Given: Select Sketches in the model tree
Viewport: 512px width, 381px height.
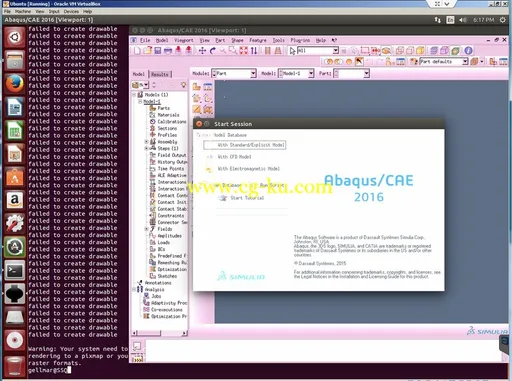Looking at the screenshot, I should [167, 276].
